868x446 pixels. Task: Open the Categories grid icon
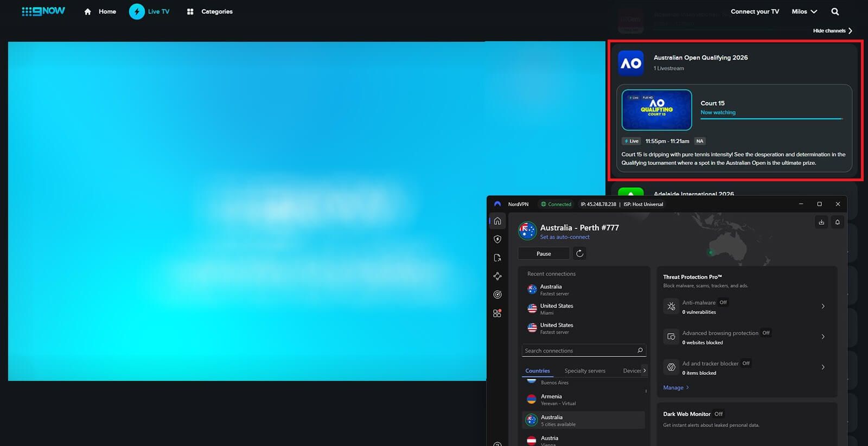(x=190, y=11)
